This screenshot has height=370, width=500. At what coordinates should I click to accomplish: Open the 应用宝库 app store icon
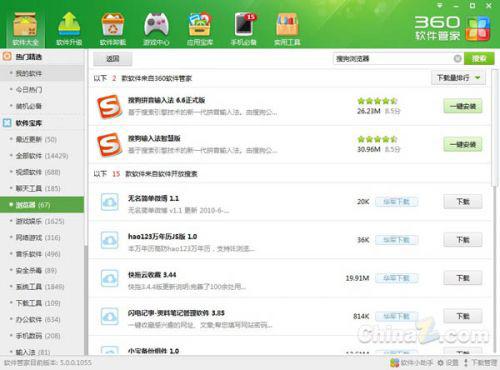(x=200, y=29)
